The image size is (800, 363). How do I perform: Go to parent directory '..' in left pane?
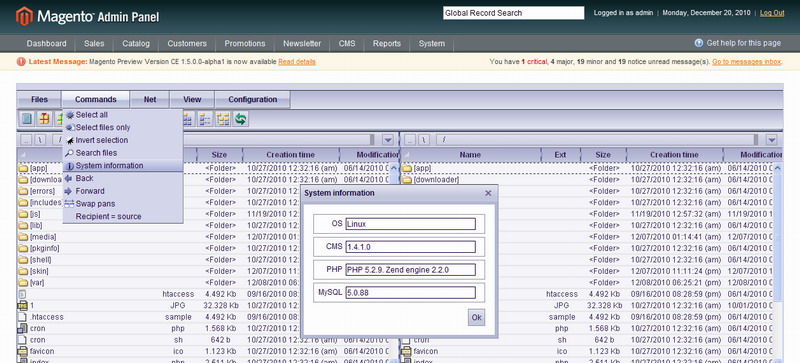[27, 140]
